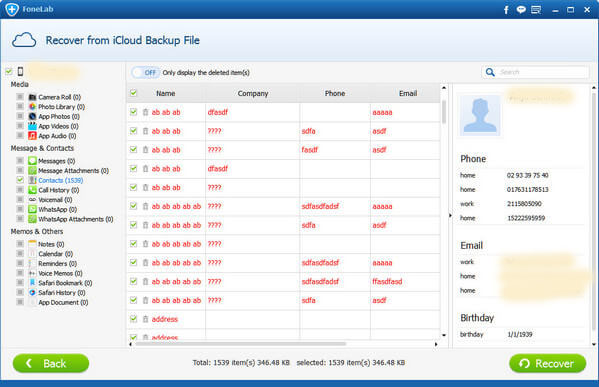Click the Search input field

click(542, 72)
